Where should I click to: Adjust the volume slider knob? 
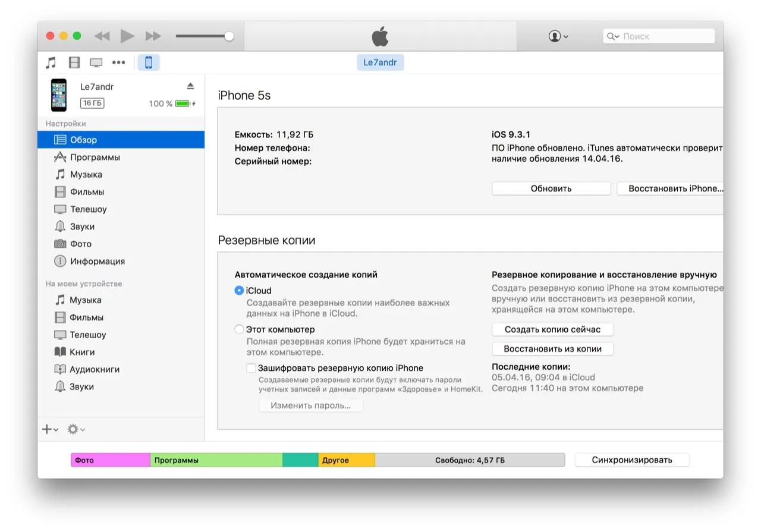click(229, 36)
